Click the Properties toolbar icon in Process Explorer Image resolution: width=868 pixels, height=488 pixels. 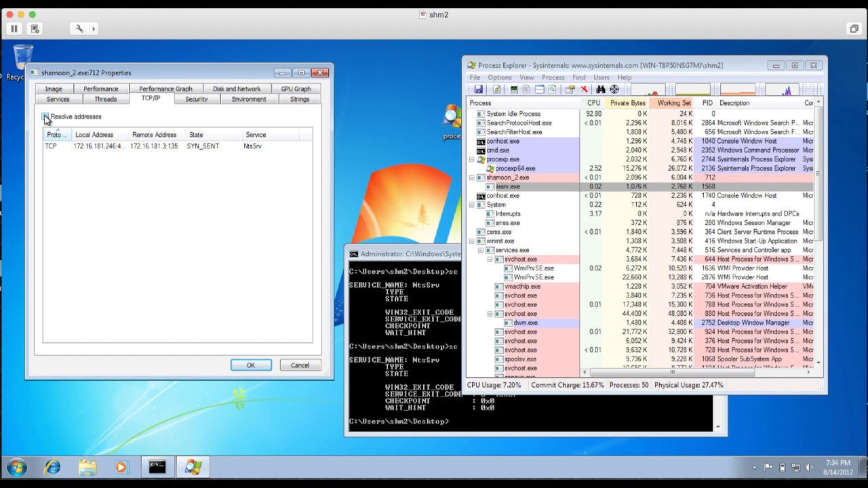coord(570,89)
